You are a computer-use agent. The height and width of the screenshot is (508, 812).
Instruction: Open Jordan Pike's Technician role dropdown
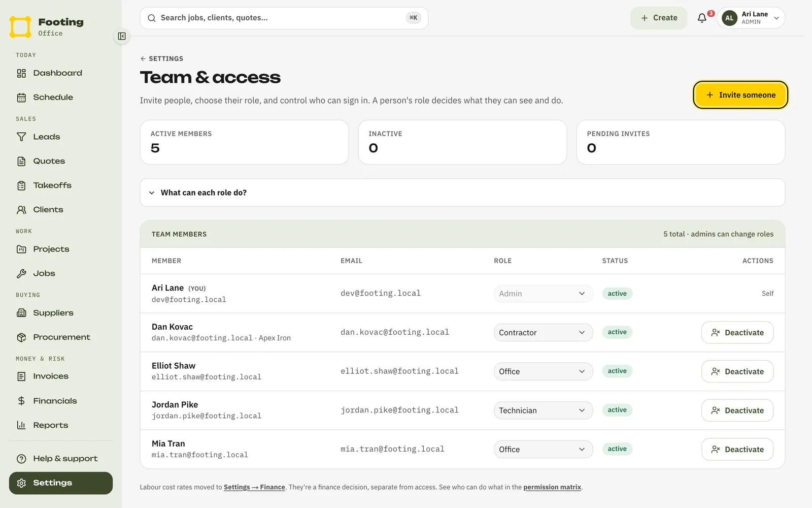tap(543, 410)
